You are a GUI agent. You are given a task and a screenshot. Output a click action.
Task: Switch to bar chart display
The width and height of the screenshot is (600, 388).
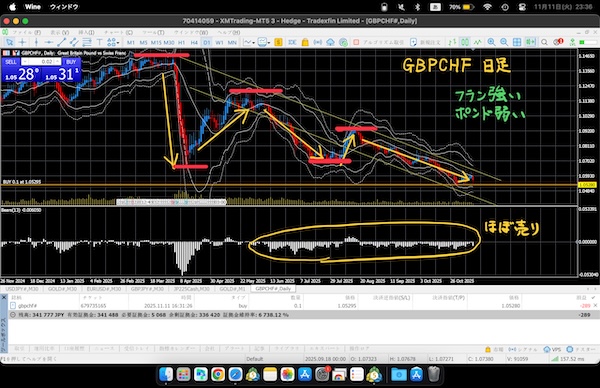[452, 42]
